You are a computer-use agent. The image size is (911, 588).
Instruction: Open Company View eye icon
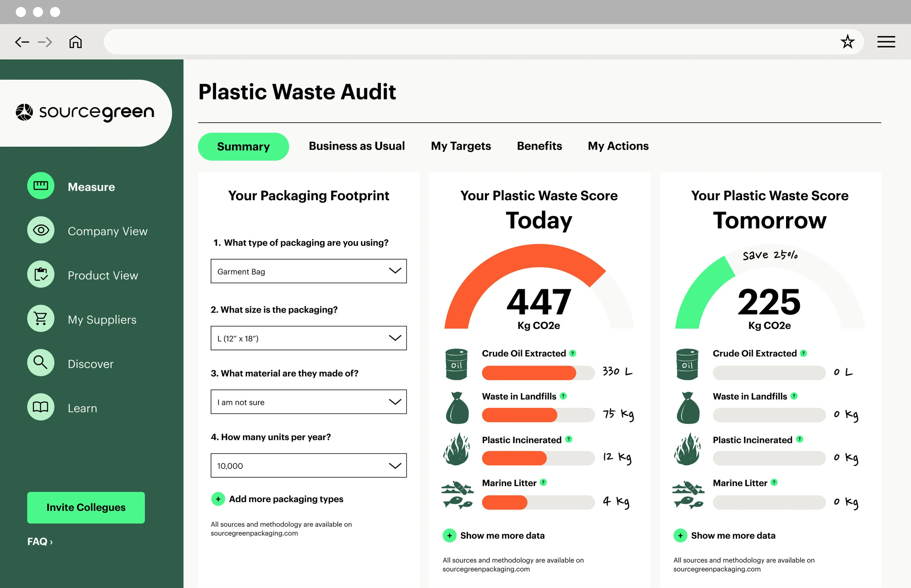40,230
